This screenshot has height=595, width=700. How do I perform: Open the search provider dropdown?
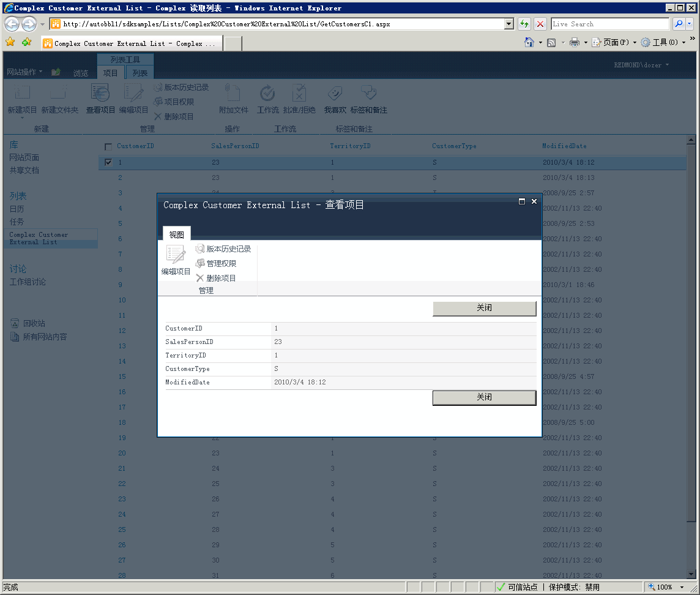689,24
